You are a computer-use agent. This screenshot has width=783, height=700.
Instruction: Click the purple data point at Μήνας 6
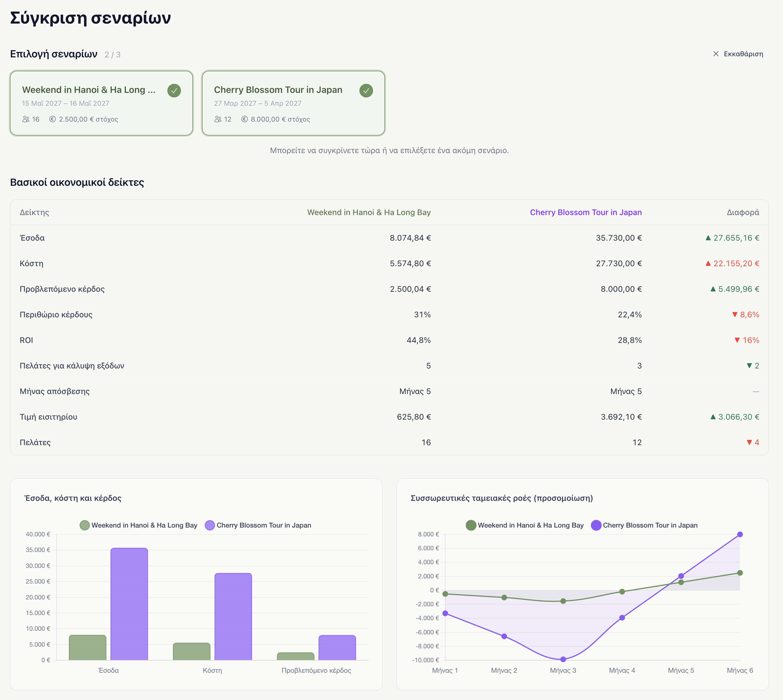[x=740, y=534]
